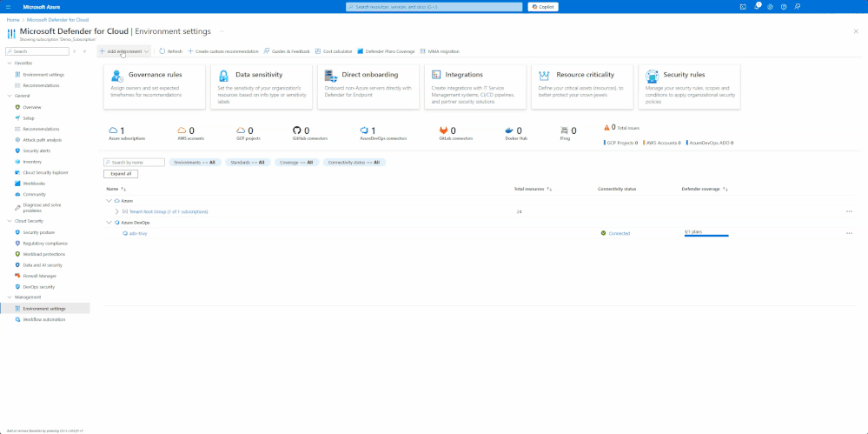Collapse the Cloud Security sidebar section
Image resolution: width=868 pixels, height=434 pixels.
(9, 221)
